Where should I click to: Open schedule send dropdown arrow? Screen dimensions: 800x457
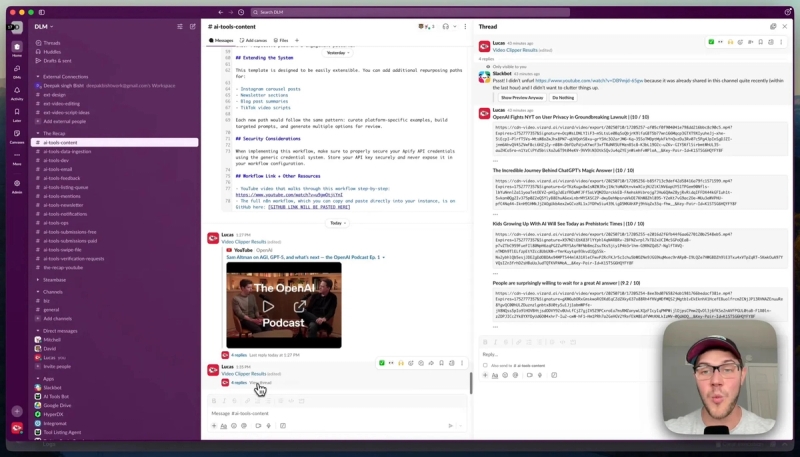point(461,425)
